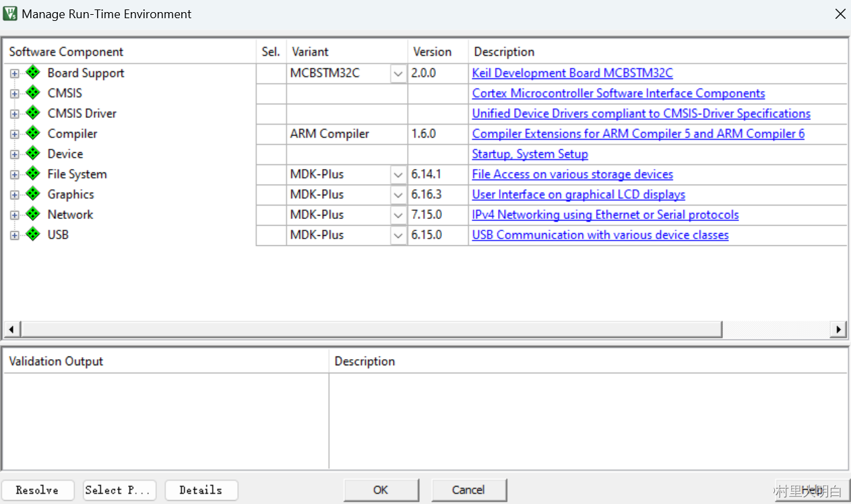
Task: Click the File System component icon
Action: [x=33, y=174]
